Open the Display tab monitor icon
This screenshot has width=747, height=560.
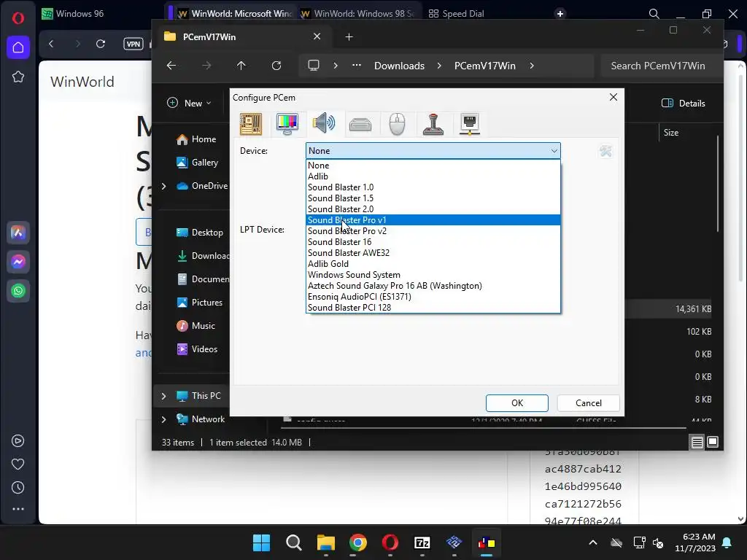coord(287,124)
